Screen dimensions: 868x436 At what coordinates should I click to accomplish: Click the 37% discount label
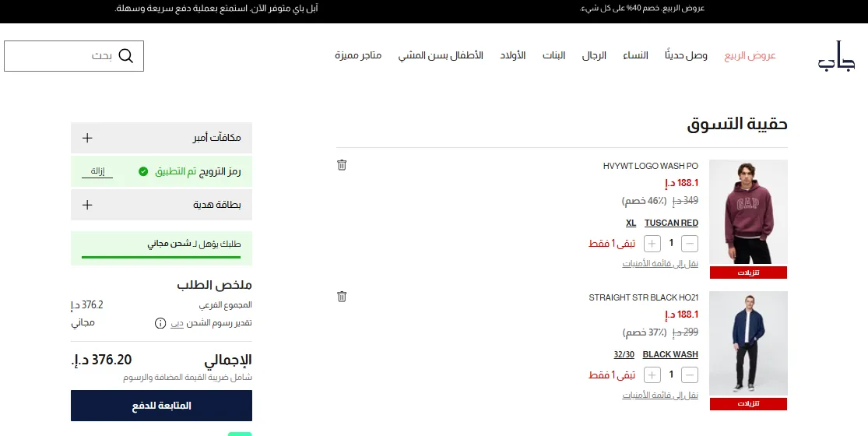click(645, 332)
